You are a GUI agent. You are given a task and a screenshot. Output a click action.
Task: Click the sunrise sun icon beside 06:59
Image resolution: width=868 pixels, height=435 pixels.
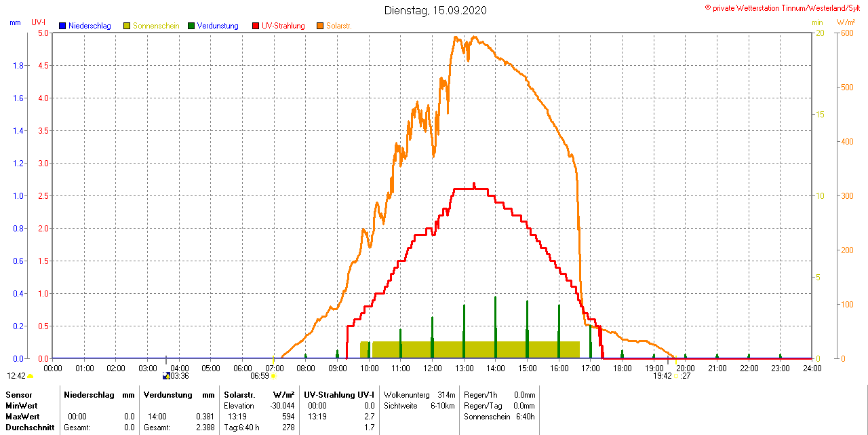click(273, 375)
